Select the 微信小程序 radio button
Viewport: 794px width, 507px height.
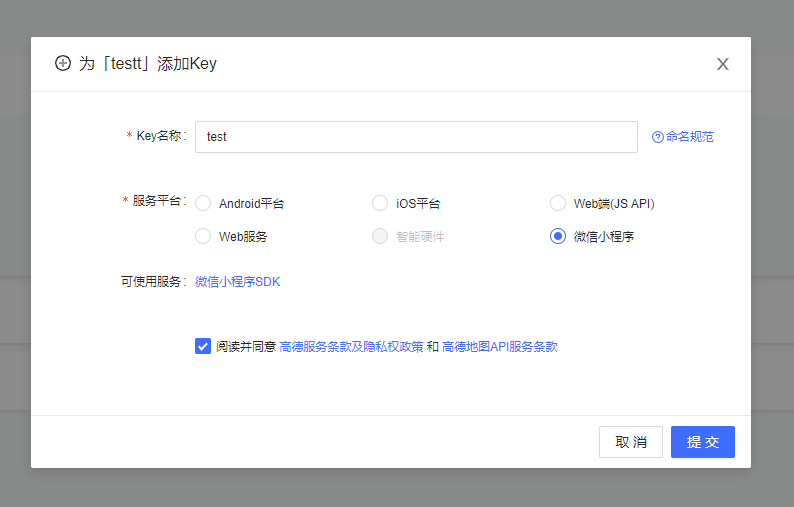click(558, 236)
